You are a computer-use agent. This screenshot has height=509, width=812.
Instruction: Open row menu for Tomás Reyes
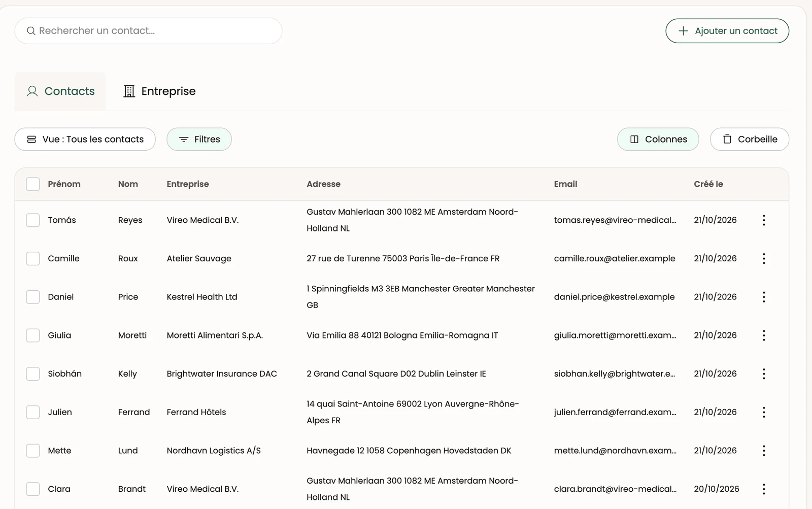pos(764,220)
